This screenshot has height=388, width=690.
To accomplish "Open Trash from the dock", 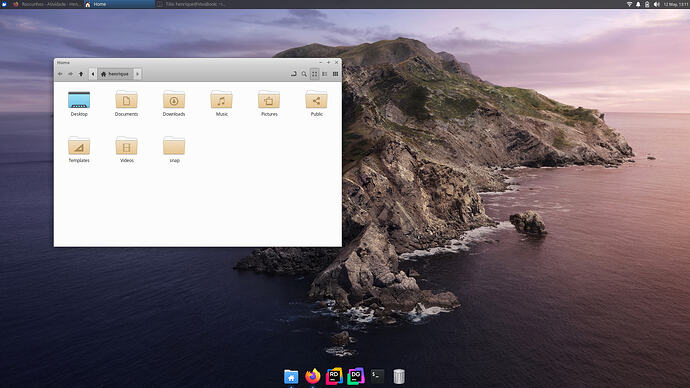I will coord(399,377).
